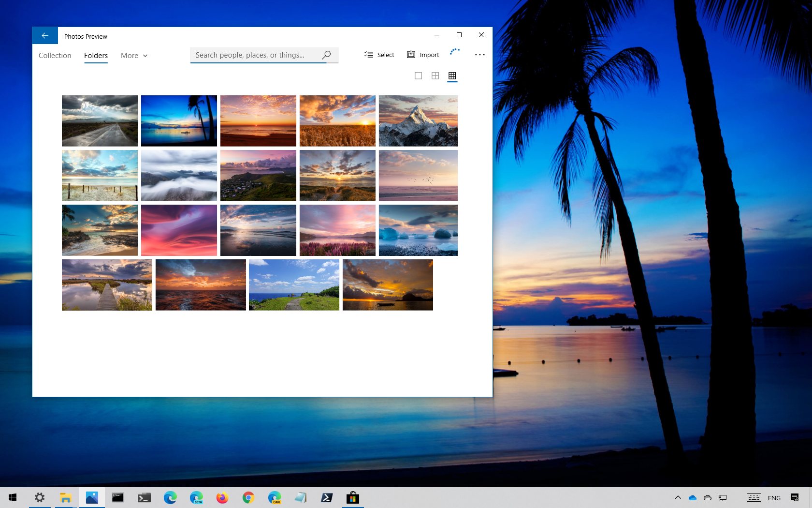
Task: Select the small grid view option
Action: point(452,75)
